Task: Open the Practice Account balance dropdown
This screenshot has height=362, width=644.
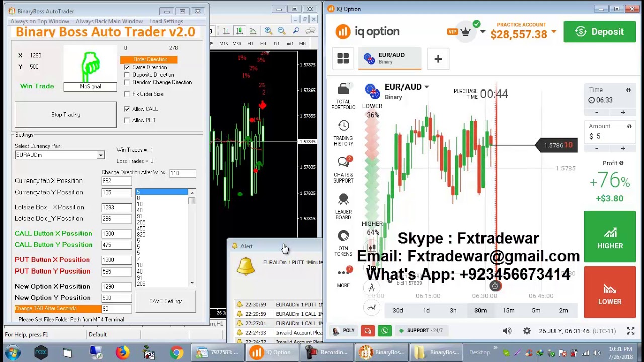Action: pyautogui.click(x=554, y=32)
